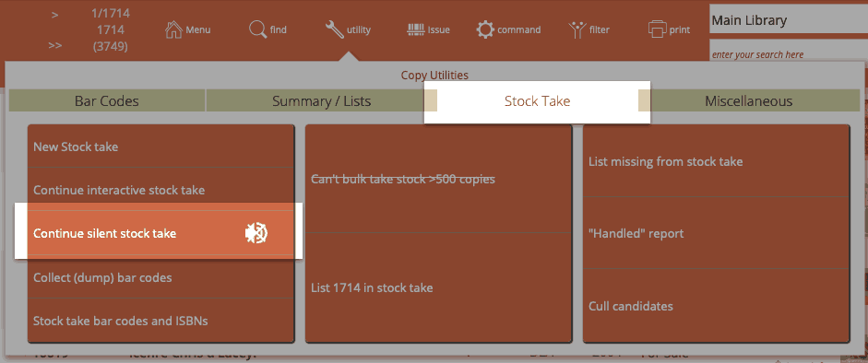Choose Continue interactive stock take
868x363 pixels.
[161, 190]
